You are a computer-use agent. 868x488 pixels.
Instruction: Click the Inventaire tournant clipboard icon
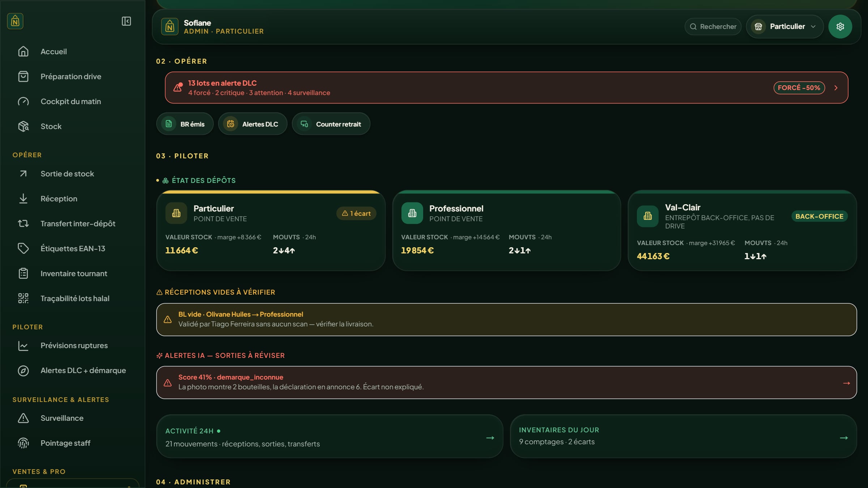click(x=23, y=273)
